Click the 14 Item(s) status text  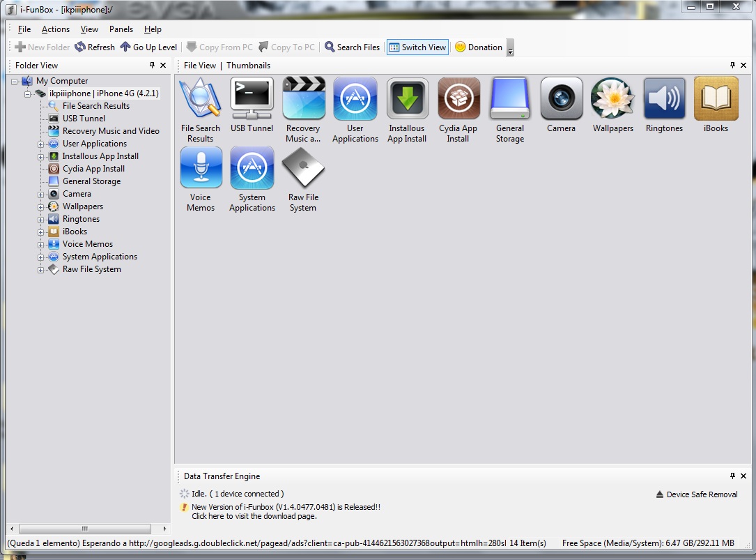527,543
